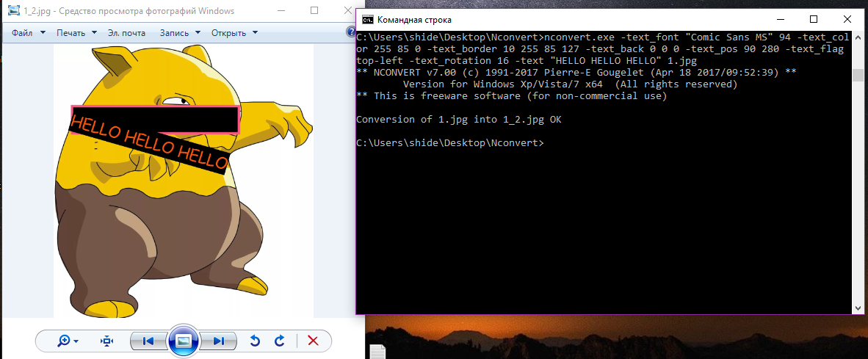This screenshot has height=359, width=868.
Task: Click Photo Viewer title bar app icon
Action: 14,10
